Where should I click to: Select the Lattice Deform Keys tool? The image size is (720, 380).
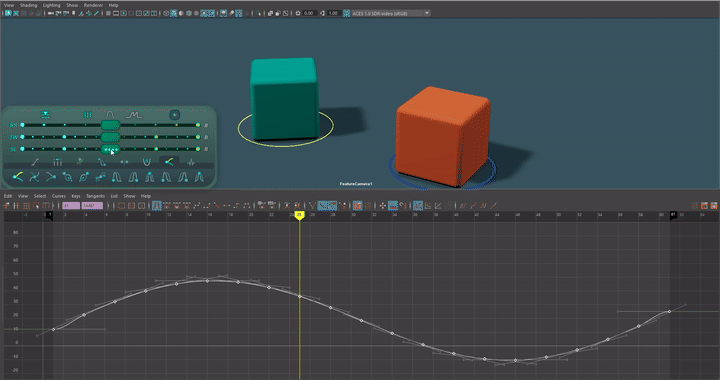[x=26, y=206]
